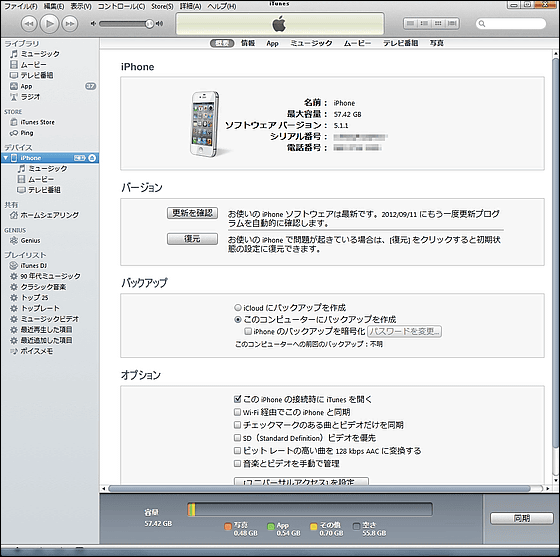Click the next track fast-forward button

click(70, 24)
